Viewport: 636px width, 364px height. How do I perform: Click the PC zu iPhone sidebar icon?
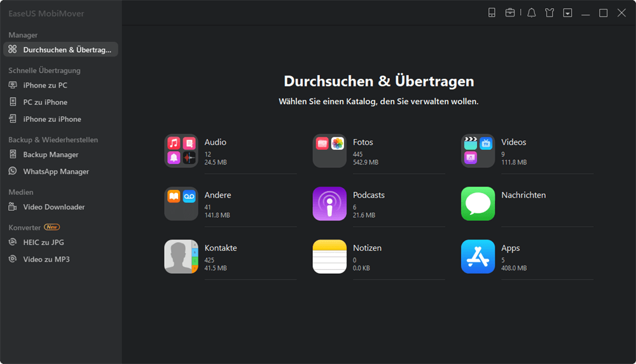[x=13, y=102]
